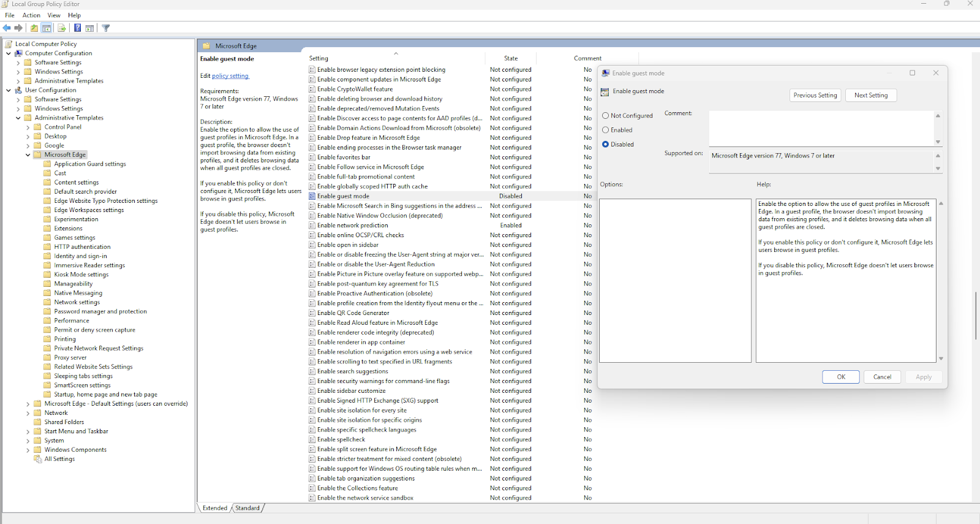The image size is (980, 524).
Task: Click the OK button in dialog
Action: pyautogui.click(x=841, y=377)
